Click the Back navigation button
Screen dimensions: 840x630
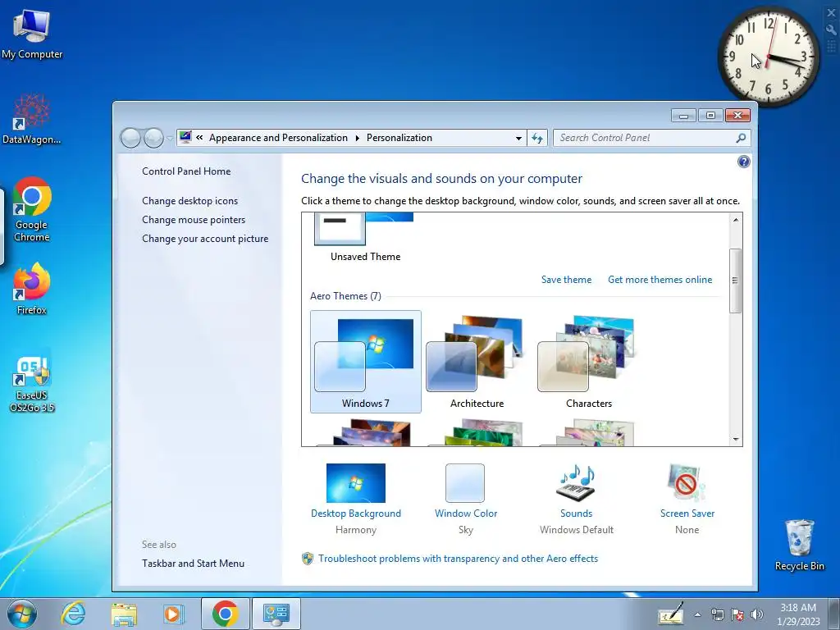coord(130,138)
